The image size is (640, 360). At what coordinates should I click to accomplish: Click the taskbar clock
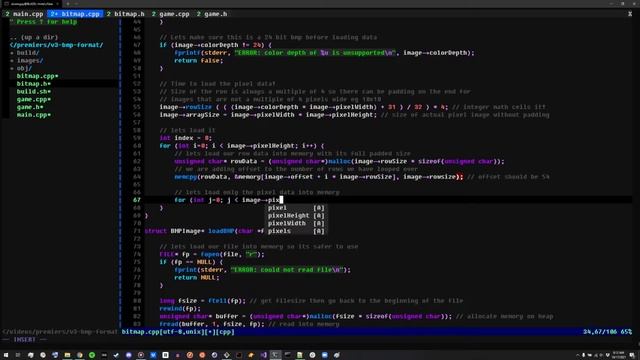click(x=619, y=355)
